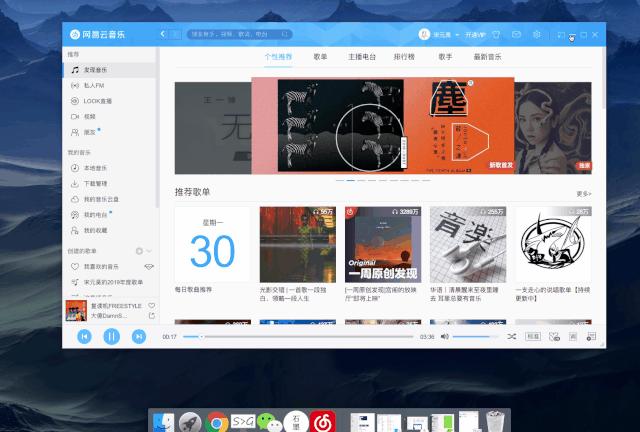Open settings with the gear icon
The height and width of the screenshot is (432, 640).
(537, 35)
